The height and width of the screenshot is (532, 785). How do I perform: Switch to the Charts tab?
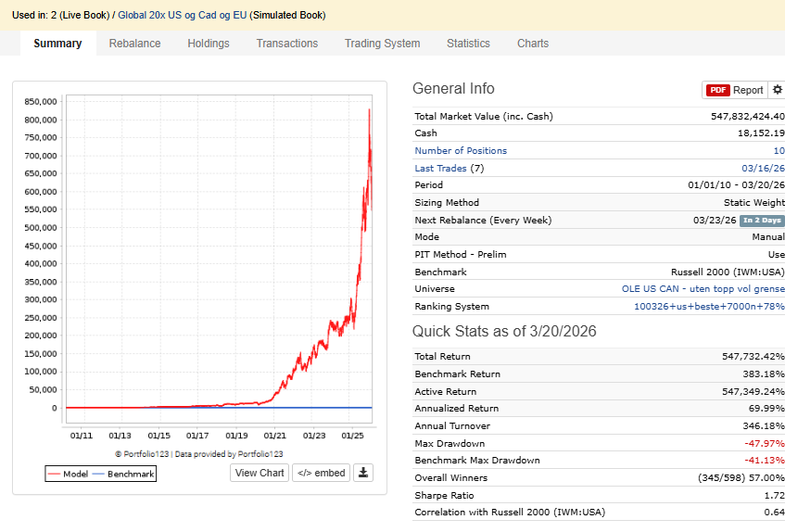533,44
